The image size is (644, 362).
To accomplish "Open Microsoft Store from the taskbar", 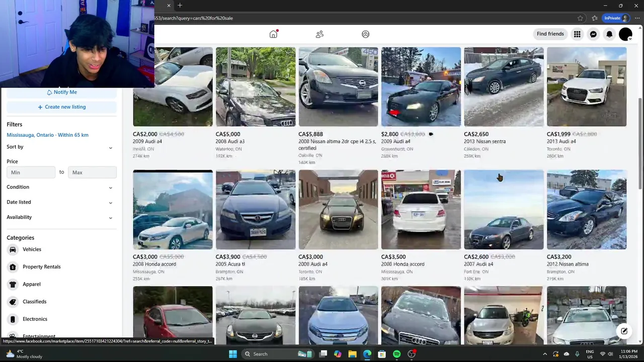I will coord(382,354).
